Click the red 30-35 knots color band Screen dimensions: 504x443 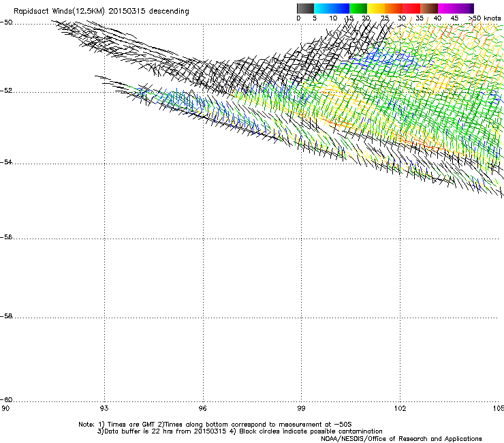click(411, 8)
